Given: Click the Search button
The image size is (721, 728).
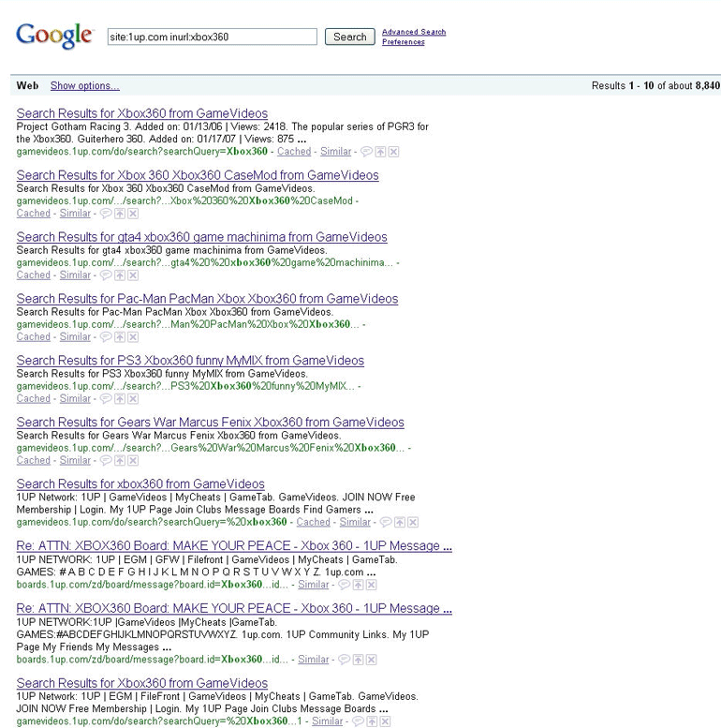Looking at the screenshot, I should (350, 37).
